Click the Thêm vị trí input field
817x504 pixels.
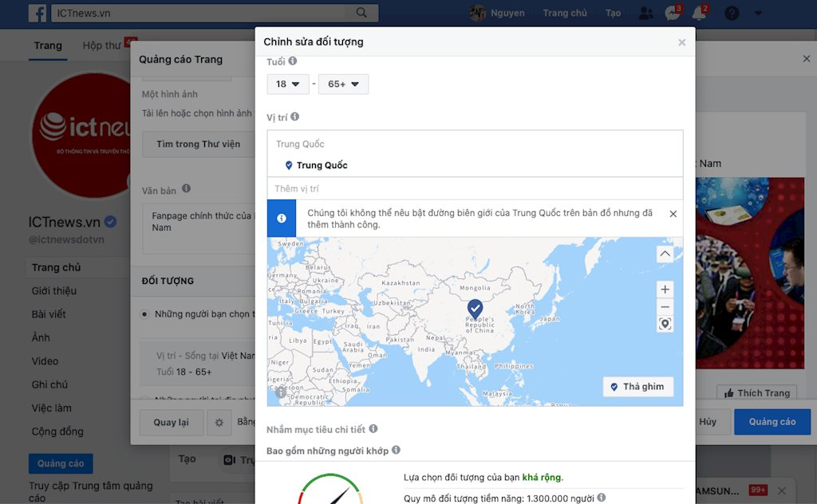475,189
